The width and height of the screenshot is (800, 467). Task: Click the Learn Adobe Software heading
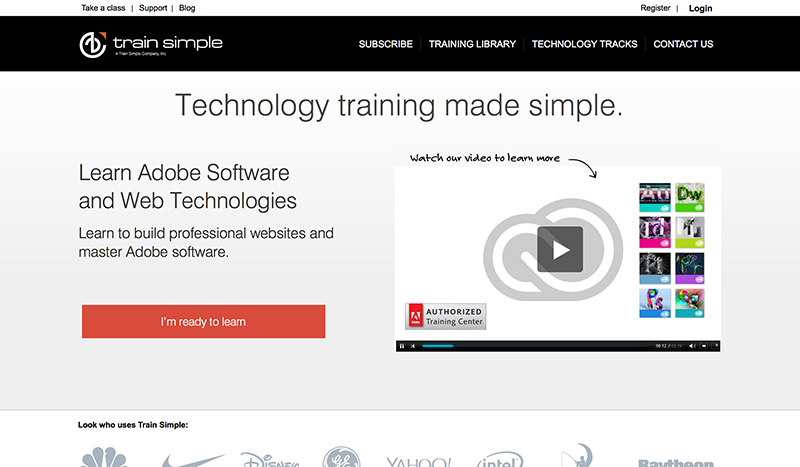[x=187, y=187]
